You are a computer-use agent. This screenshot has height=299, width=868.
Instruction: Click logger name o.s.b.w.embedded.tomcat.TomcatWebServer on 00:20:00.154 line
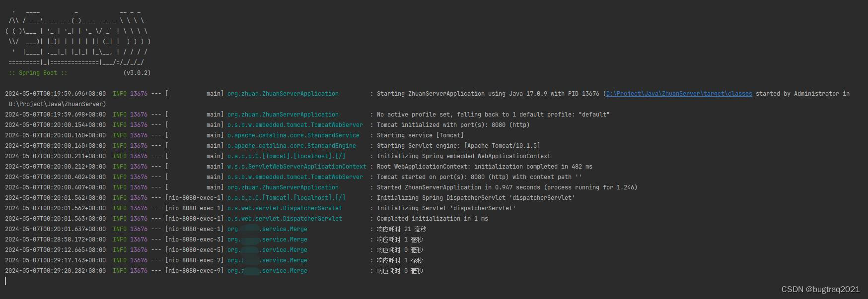(295, 125)
